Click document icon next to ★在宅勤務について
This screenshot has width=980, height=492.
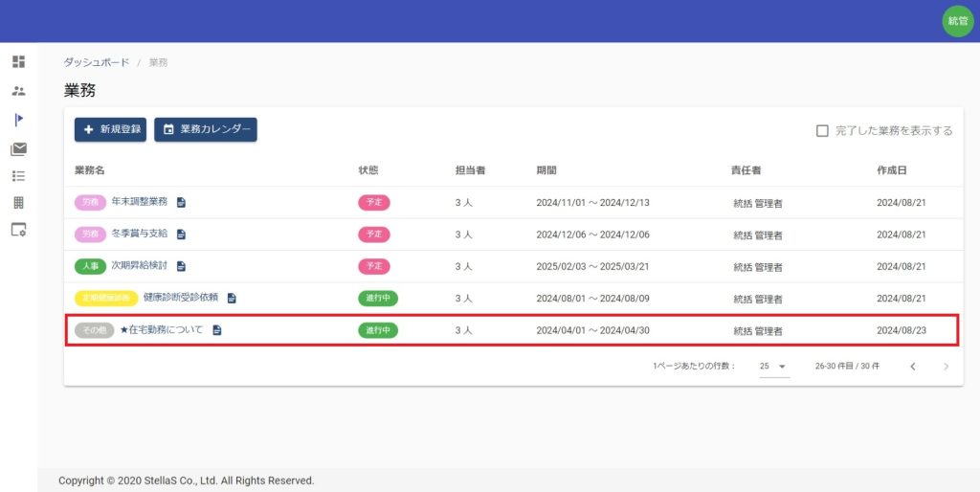coord(217,330)
